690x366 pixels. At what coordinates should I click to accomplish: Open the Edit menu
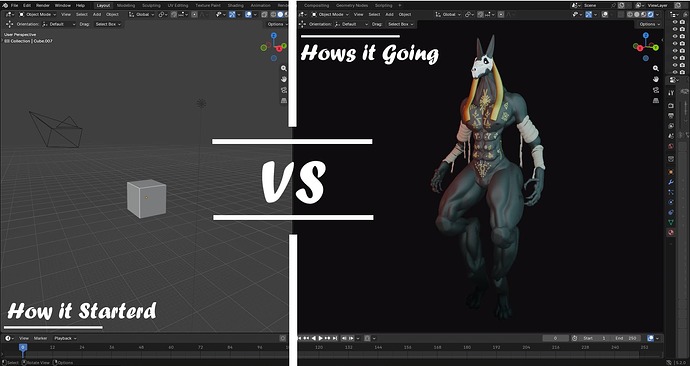(x=27, y=5)
